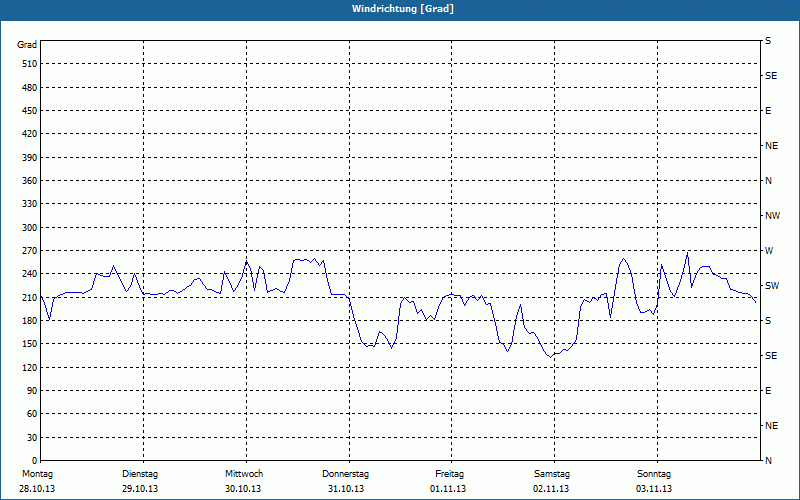Viewport: 800px width, 500px height.
Task: Pick the 150 tick label
Action: click(30, 343)
